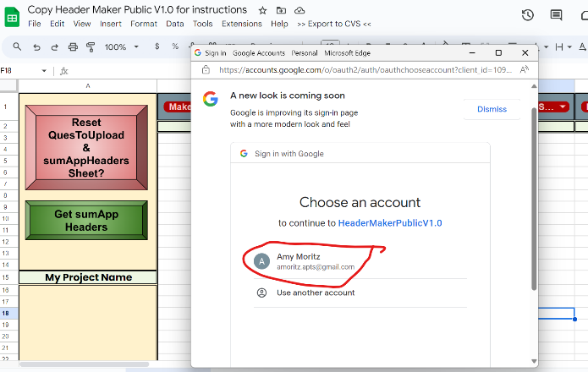588x372 pixels.
Task: Apply currency format dollar icon
Action: [x=157, y=46]
